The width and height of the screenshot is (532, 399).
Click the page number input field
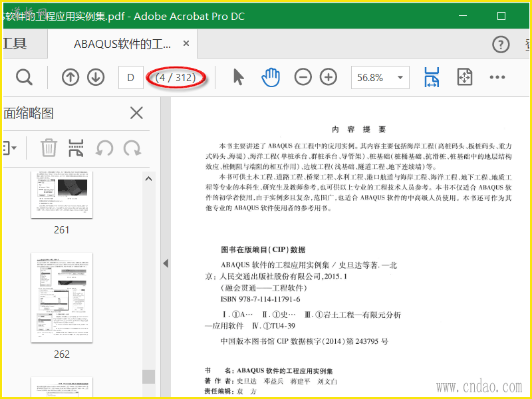pyautogui.click(x=130, y=77)
